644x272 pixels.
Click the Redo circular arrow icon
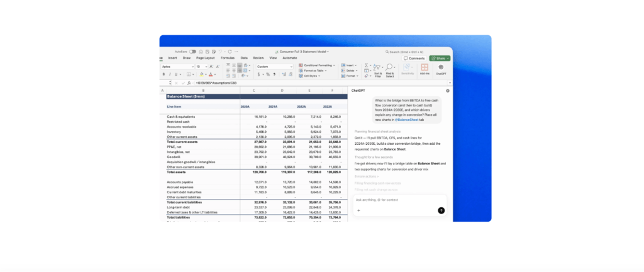coord(230,52)
